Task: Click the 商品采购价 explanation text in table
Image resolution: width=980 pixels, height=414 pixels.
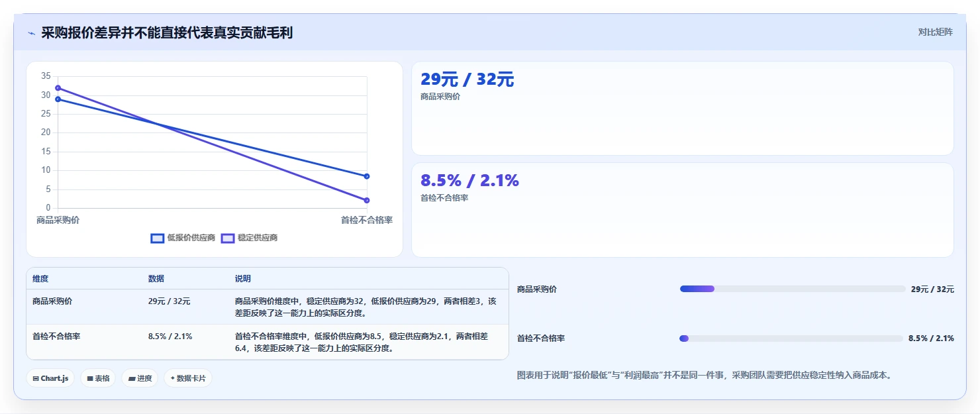Action: click(x=366, y=307)
